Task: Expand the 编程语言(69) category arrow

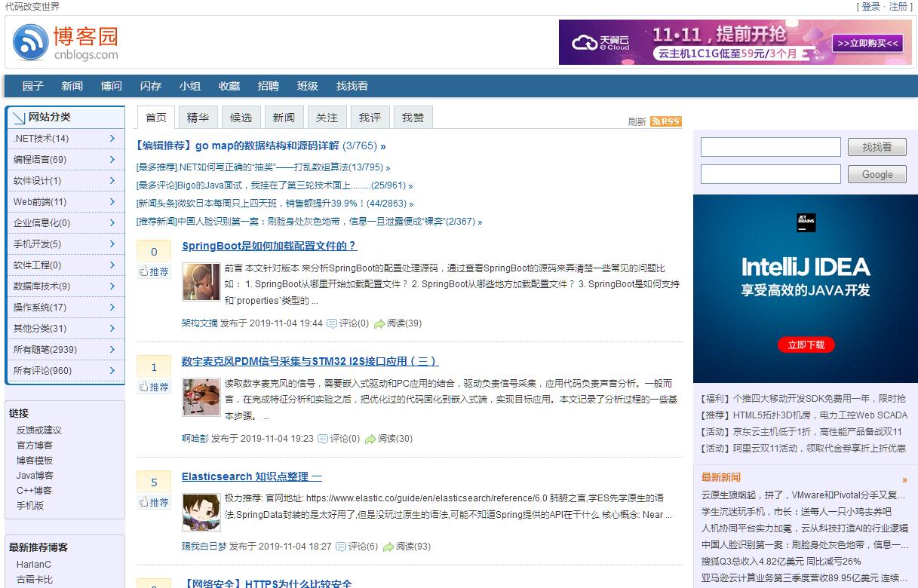Action: [112, 159]
